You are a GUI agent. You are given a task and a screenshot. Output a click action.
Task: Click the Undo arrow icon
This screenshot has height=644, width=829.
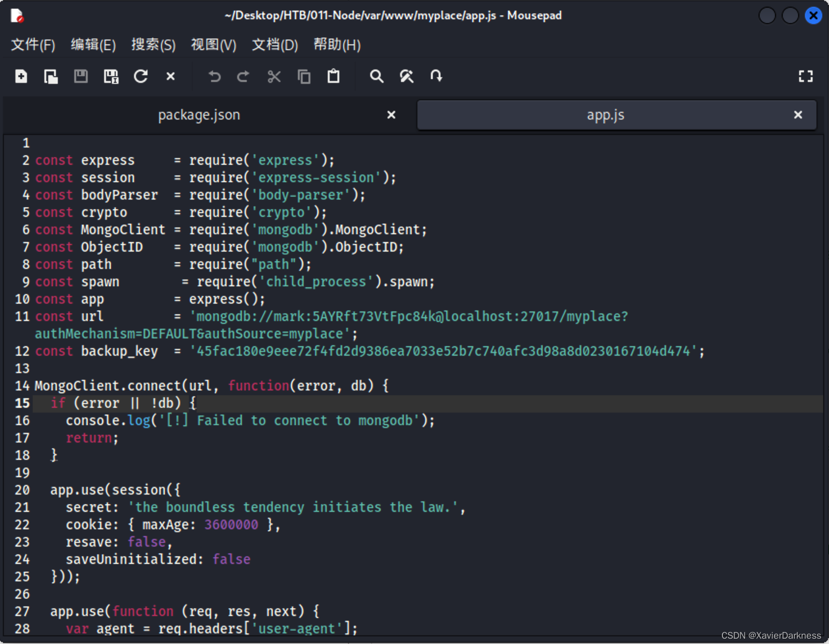(214, 76)
